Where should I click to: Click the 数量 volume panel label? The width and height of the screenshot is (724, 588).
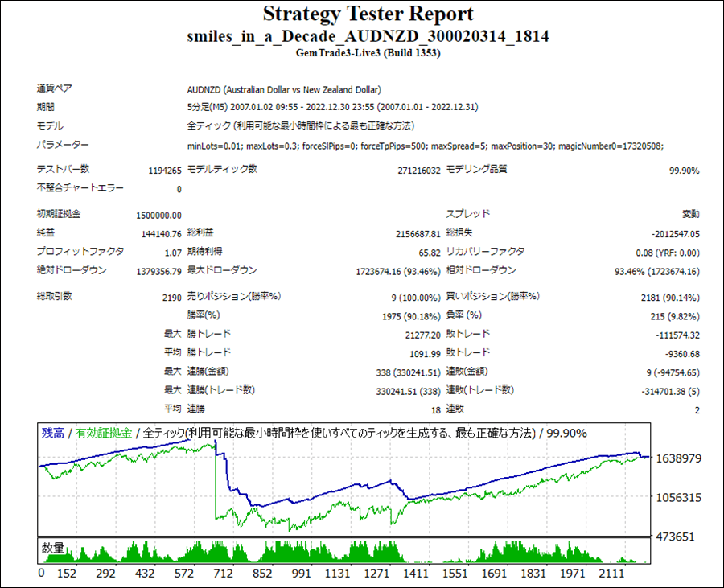(x=53, y=548)
